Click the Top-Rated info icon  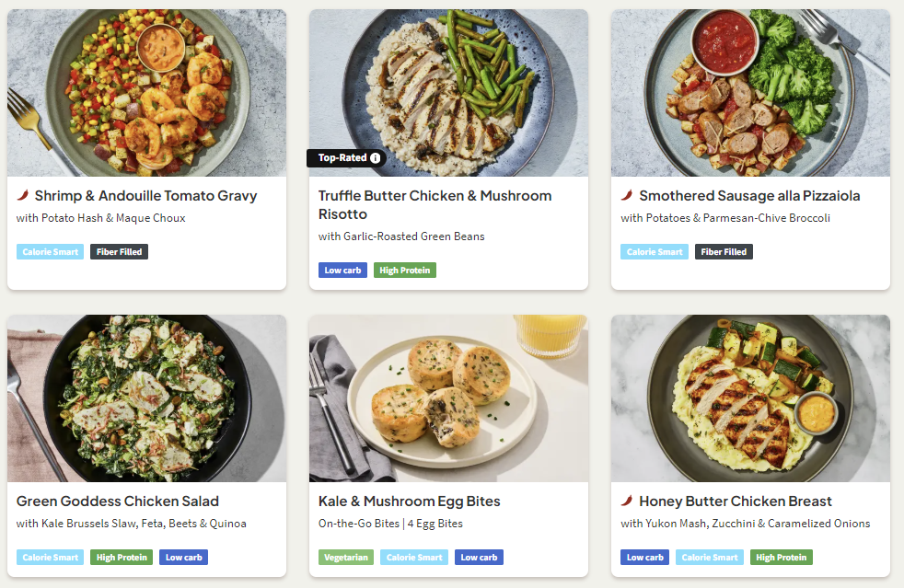pos(376,158)
